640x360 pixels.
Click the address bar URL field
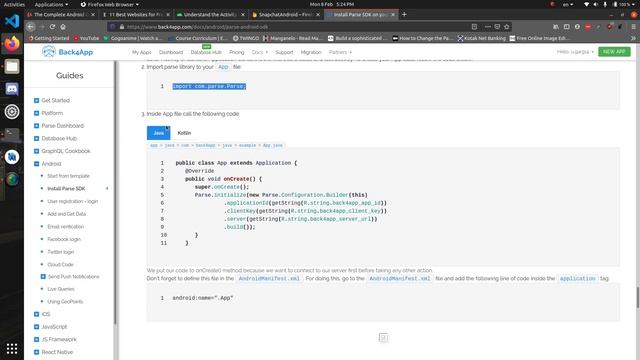tap(294, 27)
